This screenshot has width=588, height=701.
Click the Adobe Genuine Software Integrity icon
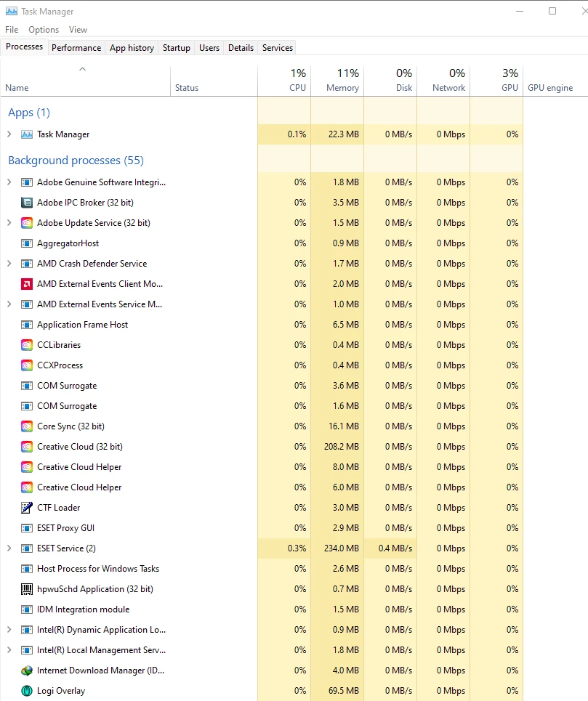[x=27, y=182]
